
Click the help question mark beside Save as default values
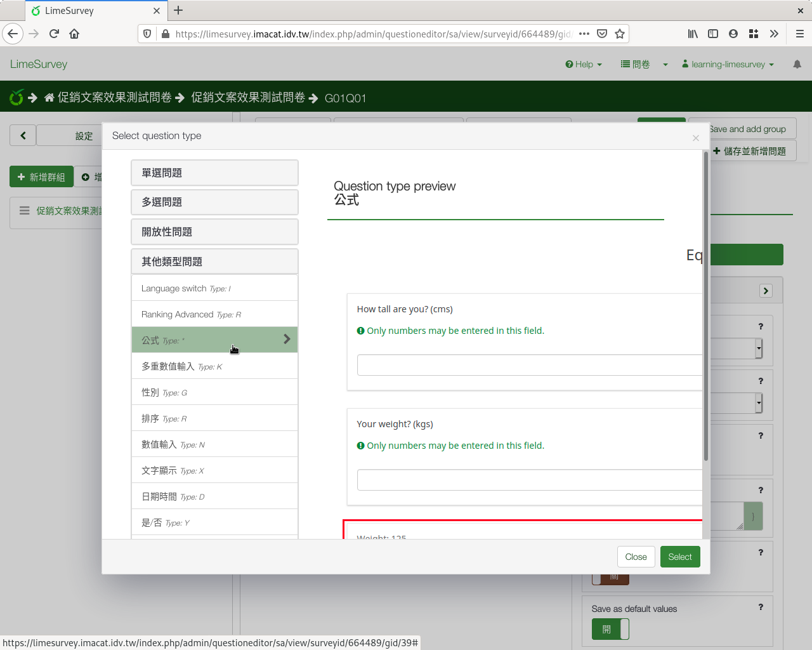pyautogui.click(x=761, y=607)
